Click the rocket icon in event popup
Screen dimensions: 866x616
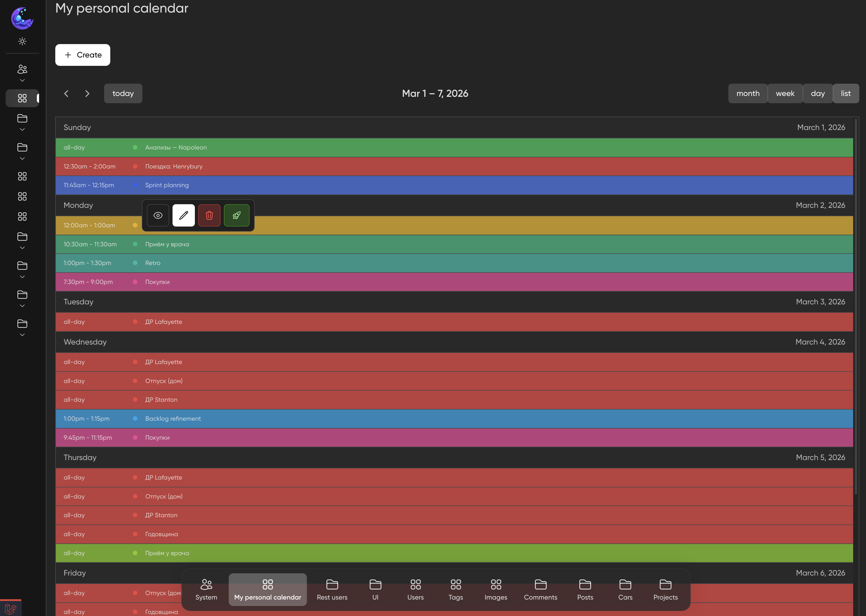tap(236, 215)
